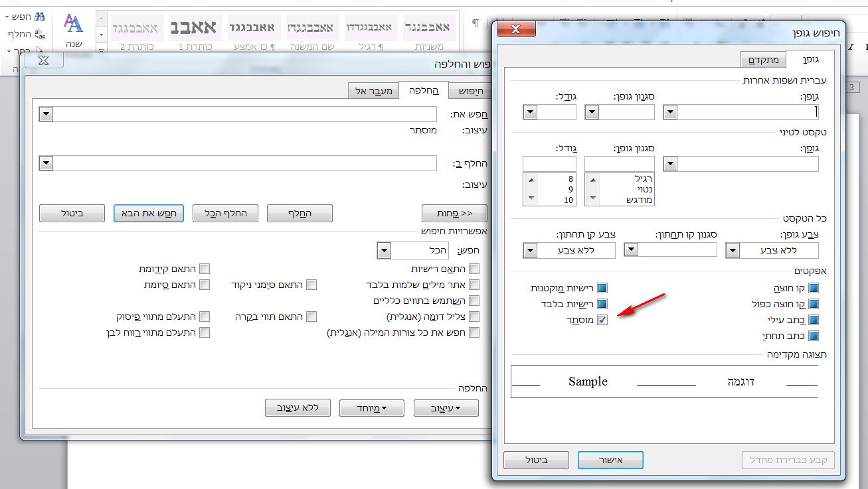The image size is (868, 489).
Task: Click the חפש את search text field
Action: [245, 114]
